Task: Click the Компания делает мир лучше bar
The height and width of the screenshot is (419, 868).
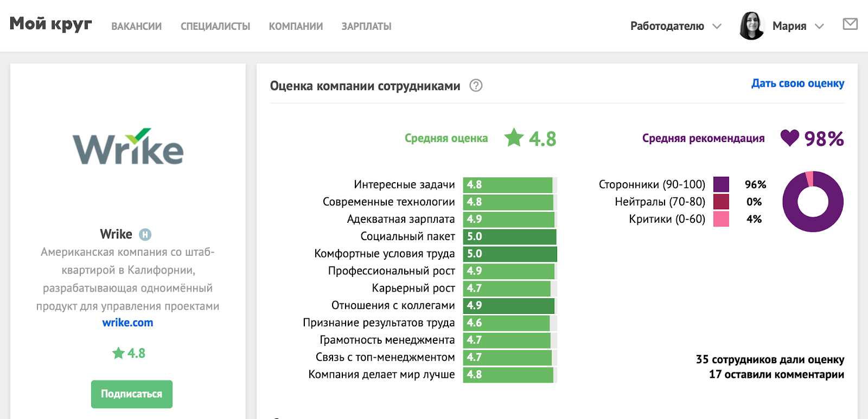Action: coord(509,375)
